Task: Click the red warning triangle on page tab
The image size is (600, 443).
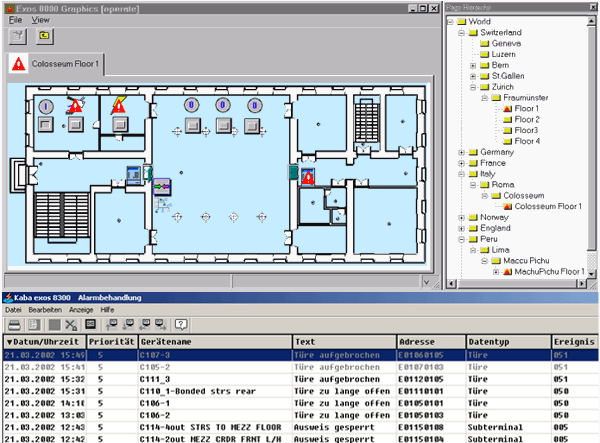Action: coord(18,64)
